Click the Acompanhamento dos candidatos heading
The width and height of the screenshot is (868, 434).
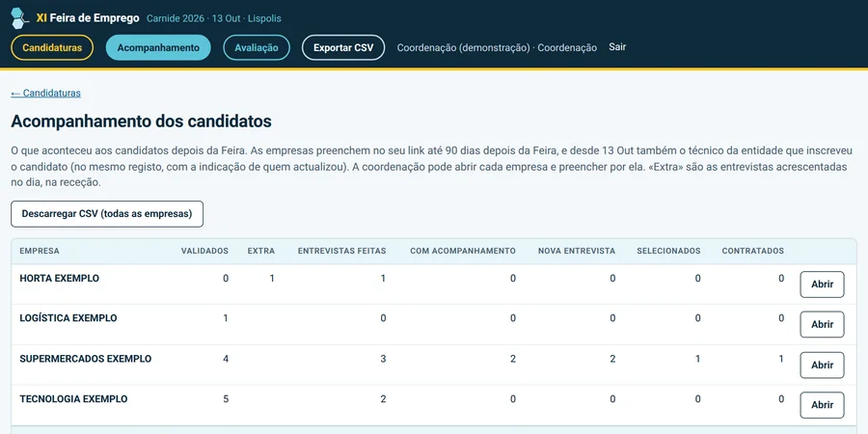(141, 122)
